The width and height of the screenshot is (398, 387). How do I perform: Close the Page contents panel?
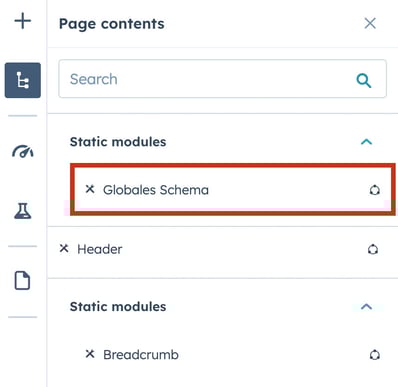370,23
